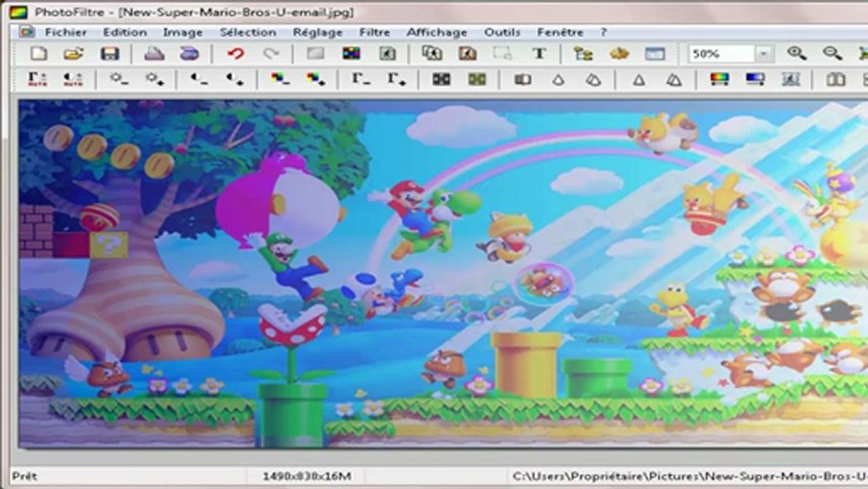868x489 pixels.
Task: Open the Sélection menu
Action: click(x=248, y=32)
